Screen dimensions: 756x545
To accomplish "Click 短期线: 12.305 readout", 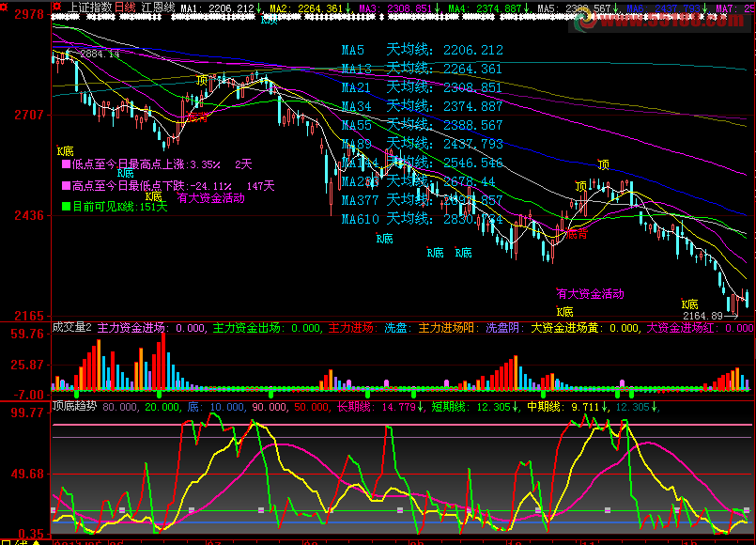I will coord(475,407).
